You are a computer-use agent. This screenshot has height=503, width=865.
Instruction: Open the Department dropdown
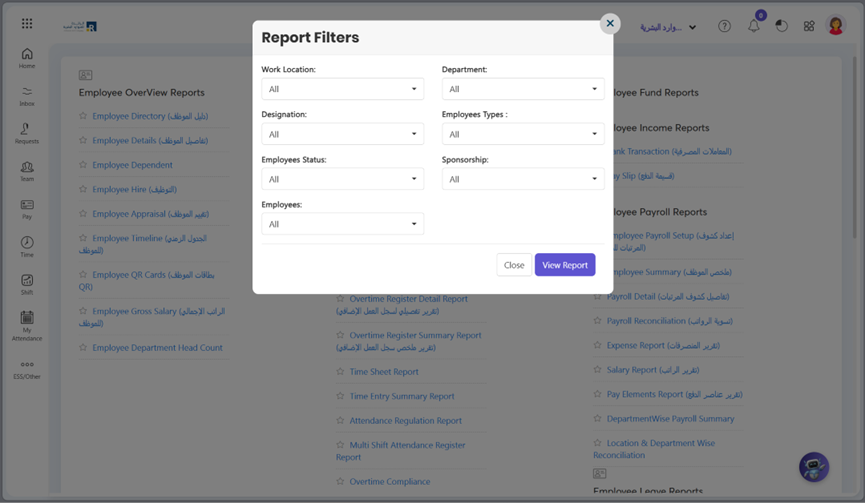[x=523, y=89]
